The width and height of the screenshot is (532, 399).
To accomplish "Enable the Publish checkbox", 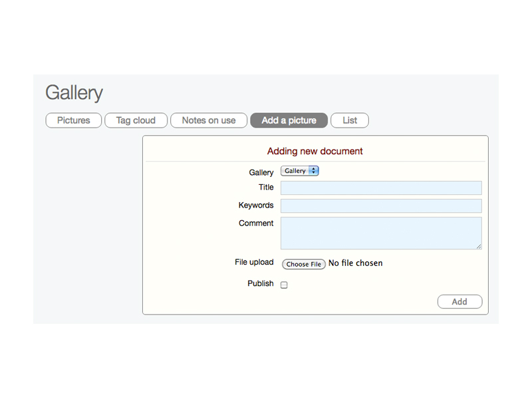I will coord(284,285).
